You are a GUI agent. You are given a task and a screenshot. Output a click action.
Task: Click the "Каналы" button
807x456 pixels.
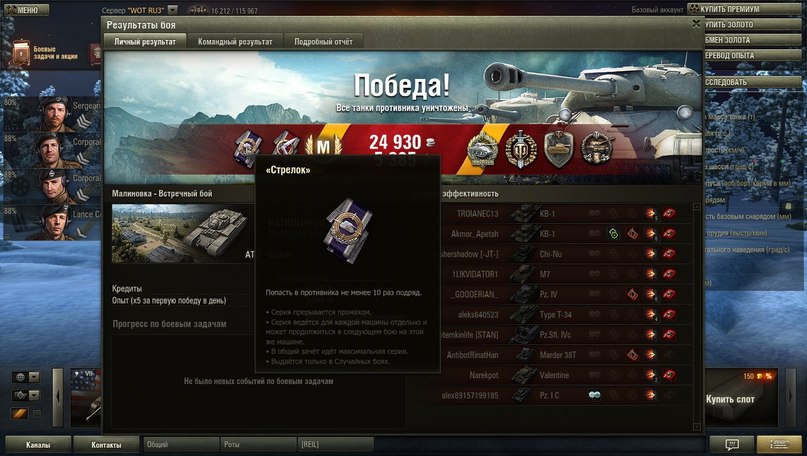click(38, 445)
